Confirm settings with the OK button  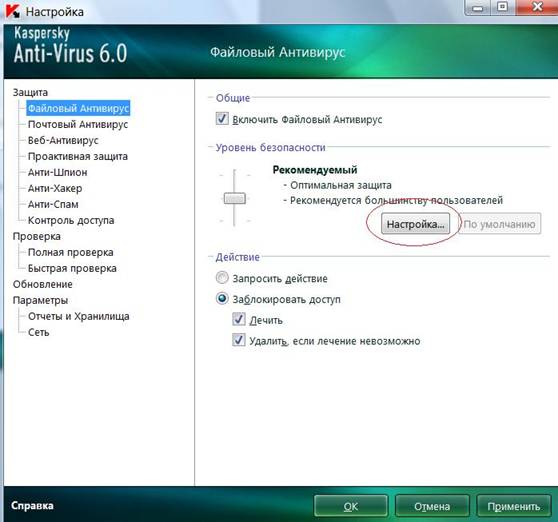pyautogui.click(x=351, y=506)
